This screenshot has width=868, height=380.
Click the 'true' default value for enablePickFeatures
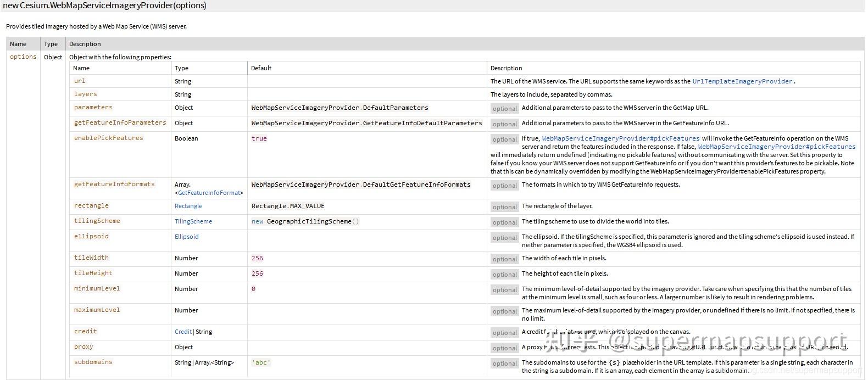coord(259,138)
